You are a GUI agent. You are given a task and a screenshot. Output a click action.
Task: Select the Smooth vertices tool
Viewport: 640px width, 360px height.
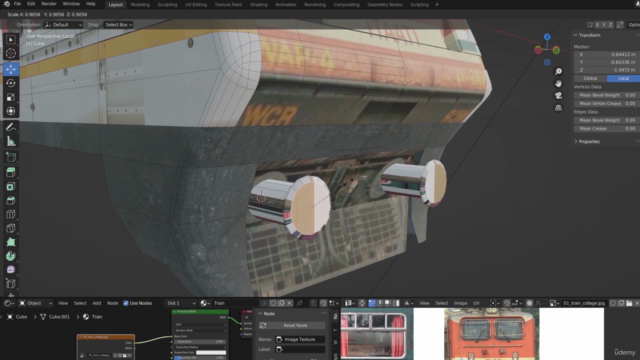[x=11, y=270]
